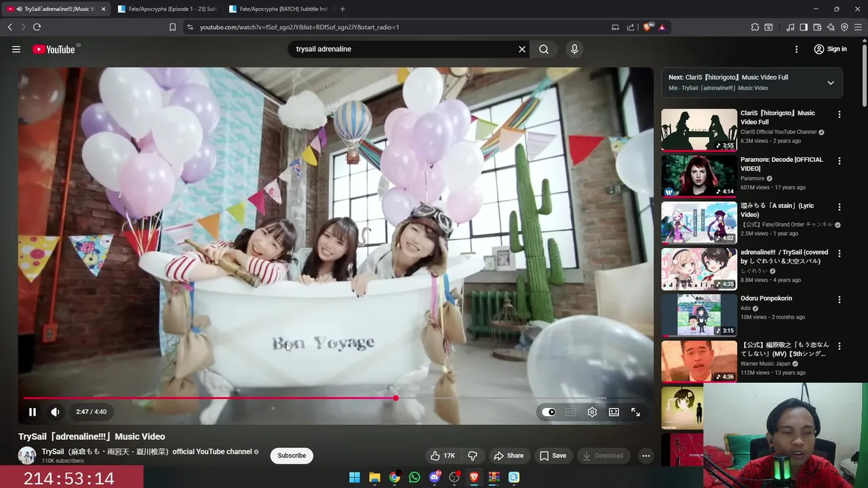Go back in browser history
Image resolution: width=868 pixels, height=488 pixels.
tap(10, 27)
